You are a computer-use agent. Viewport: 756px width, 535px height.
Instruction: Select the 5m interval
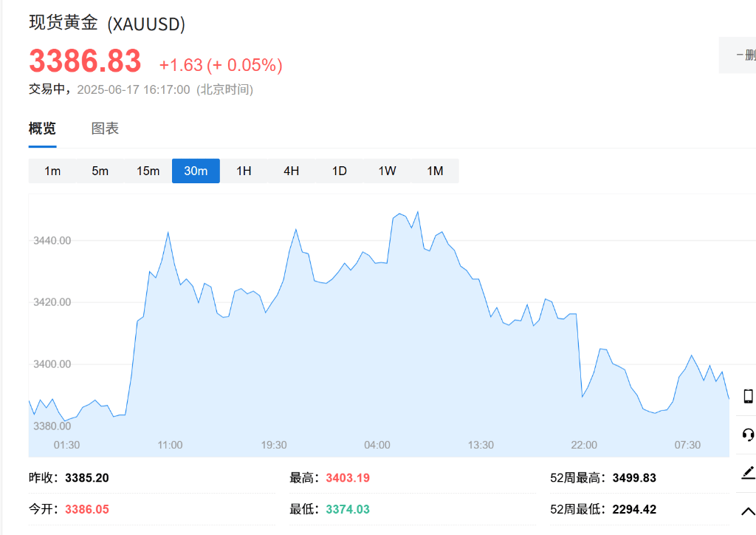(100, 171)
